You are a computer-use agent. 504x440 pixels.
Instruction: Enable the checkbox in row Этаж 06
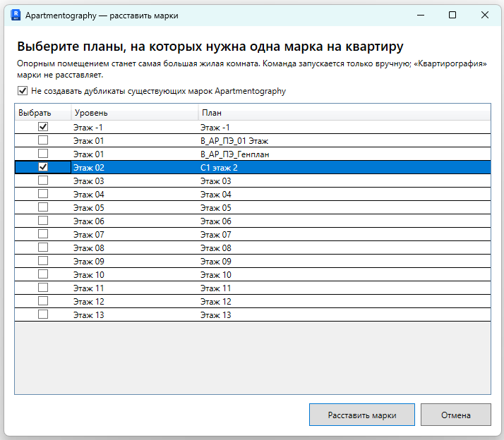pyautogui.click(x=43, y=221)
